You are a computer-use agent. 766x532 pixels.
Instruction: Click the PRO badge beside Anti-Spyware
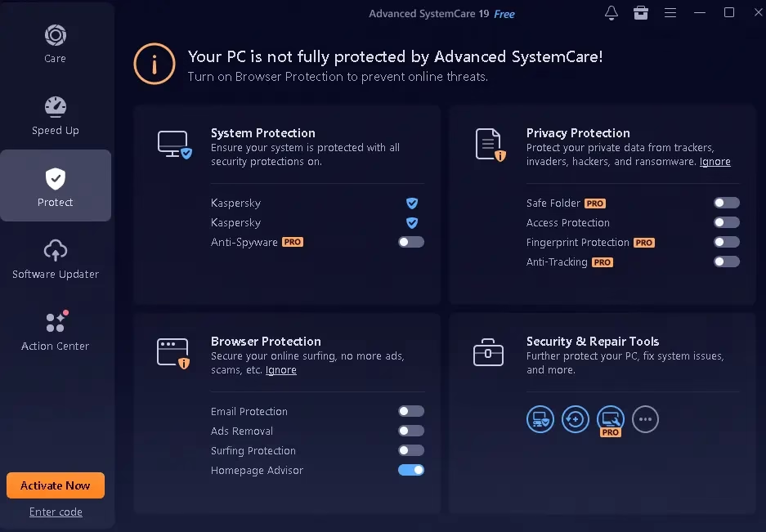click(x=293, y=242)
